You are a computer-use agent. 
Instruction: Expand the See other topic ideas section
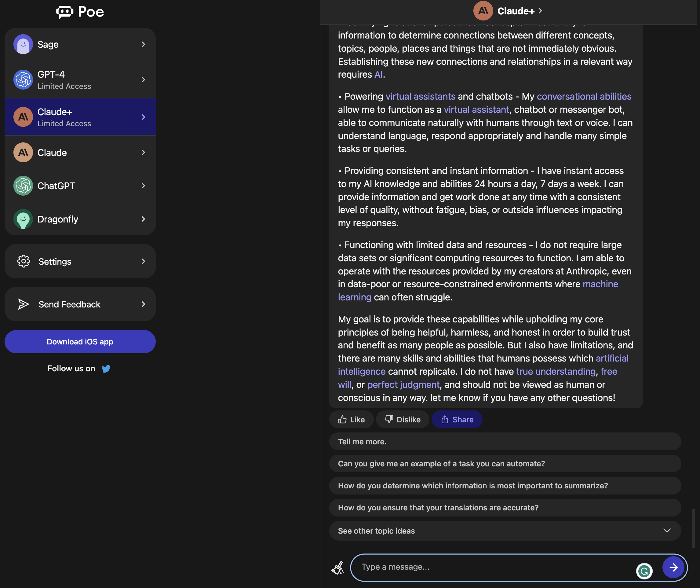click(667, 530)
